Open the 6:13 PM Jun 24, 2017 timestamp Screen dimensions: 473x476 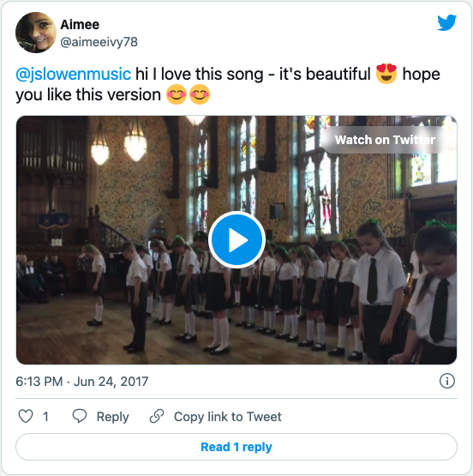[x=82, y=382]
